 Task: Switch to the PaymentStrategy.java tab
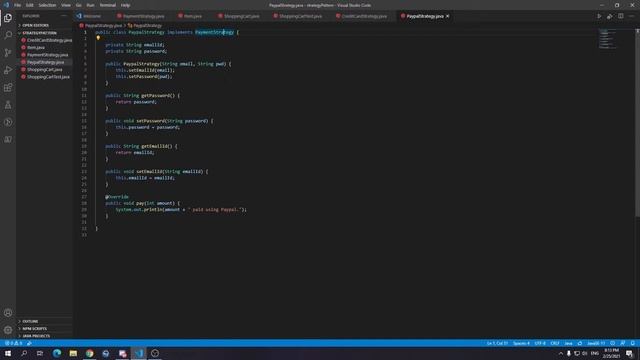tap(143, 16)
